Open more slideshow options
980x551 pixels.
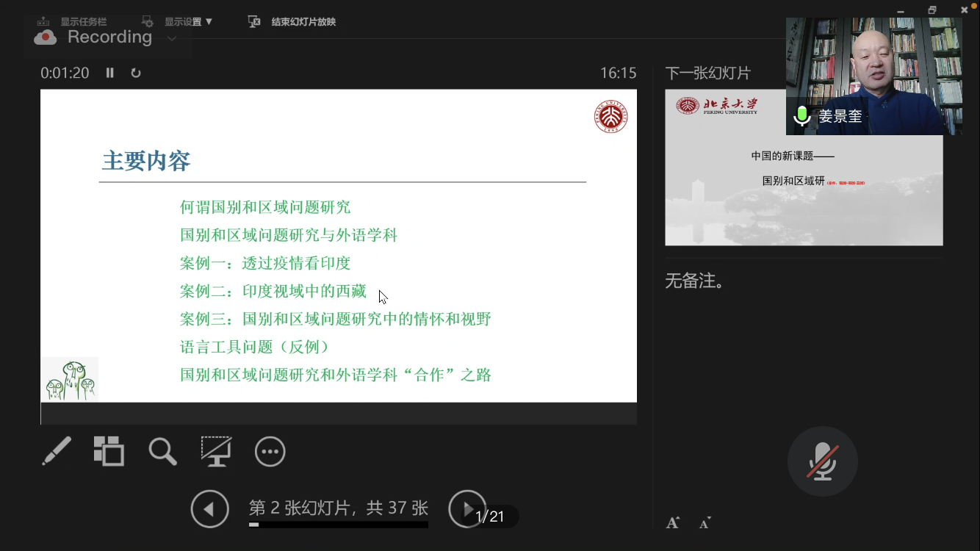coord(270,451)
